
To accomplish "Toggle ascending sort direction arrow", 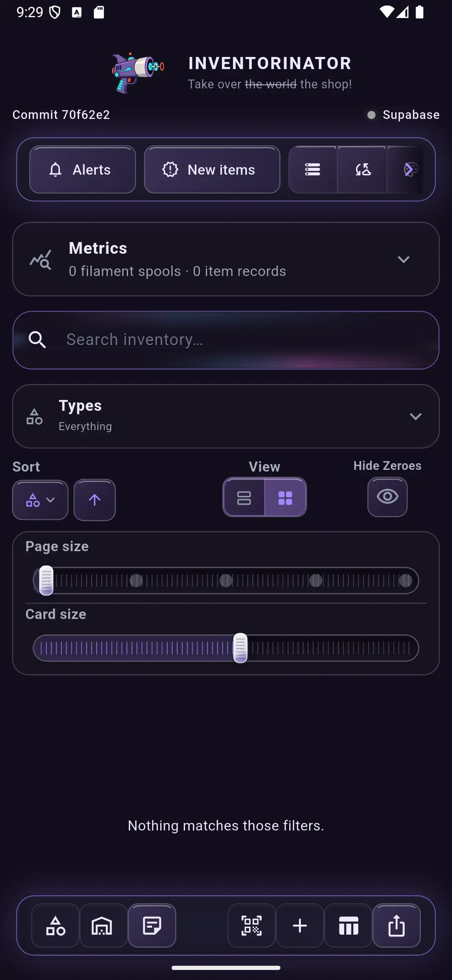I will (x=95, y=500).
